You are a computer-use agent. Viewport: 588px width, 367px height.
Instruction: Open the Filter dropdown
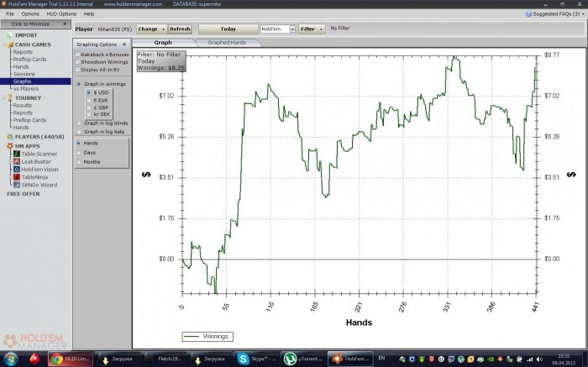pyautogui.click(x=312, y=29)
